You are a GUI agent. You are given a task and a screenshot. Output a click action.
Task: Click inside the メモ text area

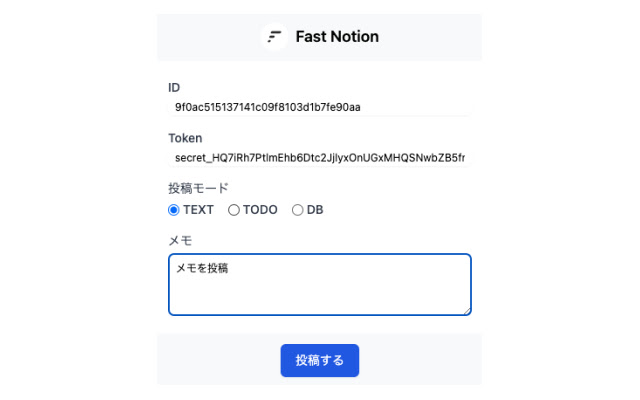click(x=319, y=290)
